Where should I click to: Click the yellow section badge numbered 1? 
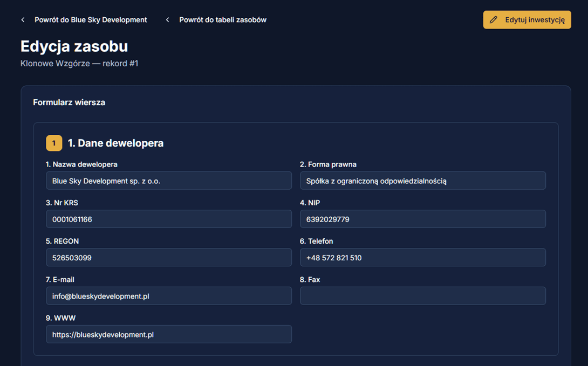pyautogui.click(x=54, y=143)
